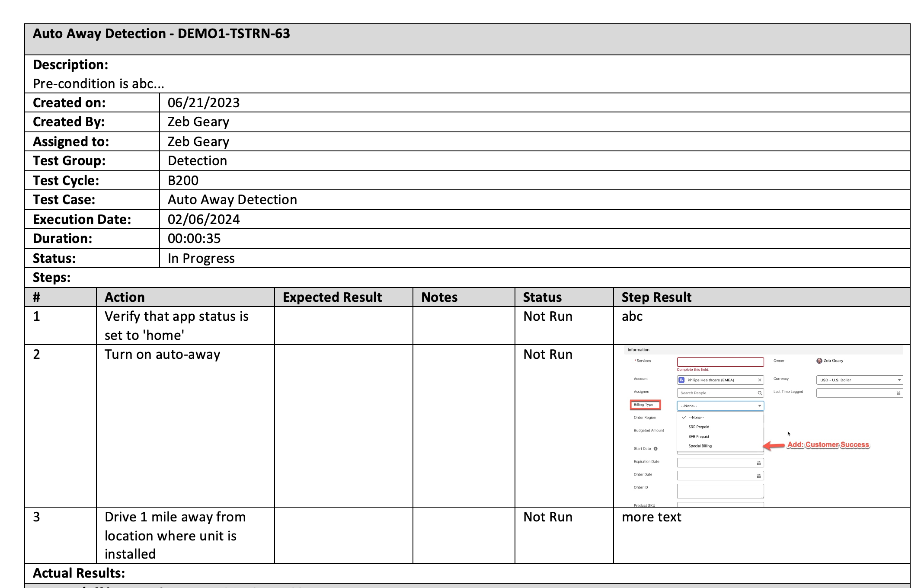
Task: Open the Expiration Date calendar icon
Action: (x=758, y=463)
